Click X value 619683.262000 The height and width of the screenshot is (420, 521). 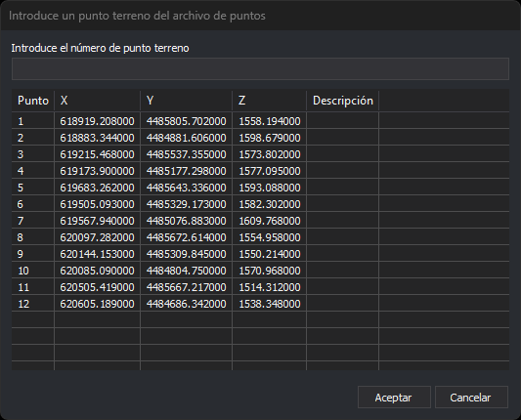click(x=97, y=188)
